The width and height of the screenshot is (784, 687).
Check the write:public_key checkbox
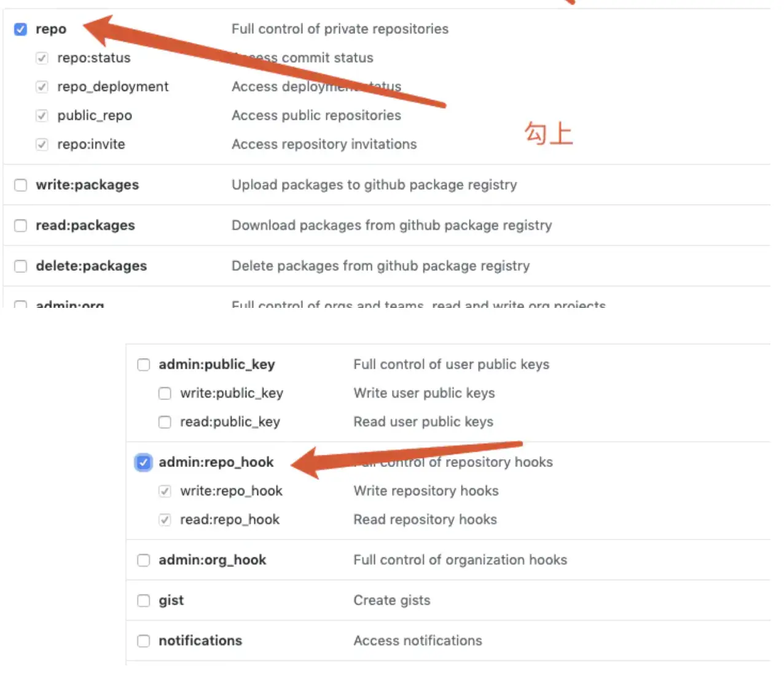click(165, 393)
